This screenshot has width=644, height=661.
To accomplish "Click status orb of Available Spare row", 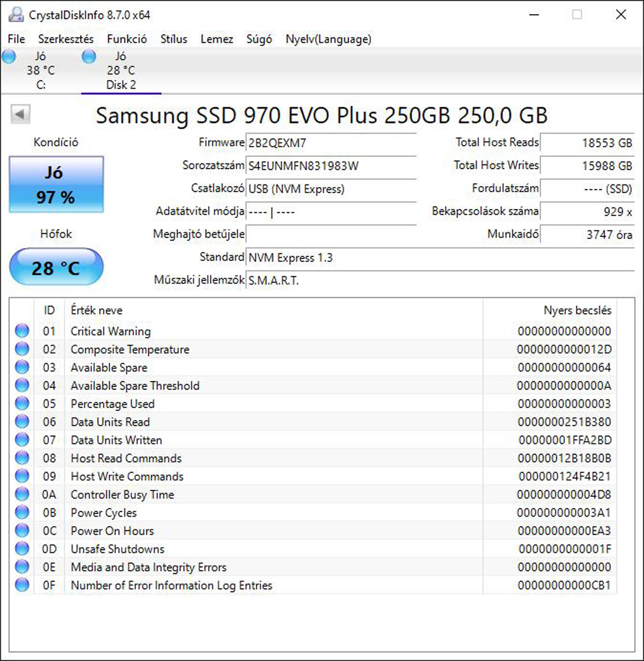I will coord(22,367).
